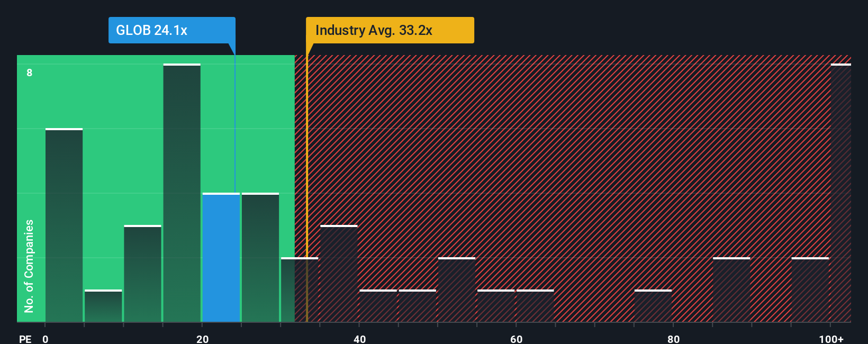This screenshot has width=868, height=344.
Task: Click the bar in the 25-30 PE range
Action: click(x=260, y=258)
